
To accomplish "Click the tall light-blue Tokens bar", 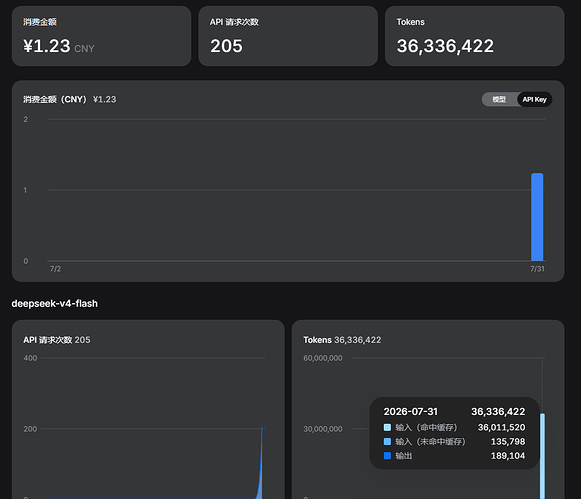I will 542,456.
